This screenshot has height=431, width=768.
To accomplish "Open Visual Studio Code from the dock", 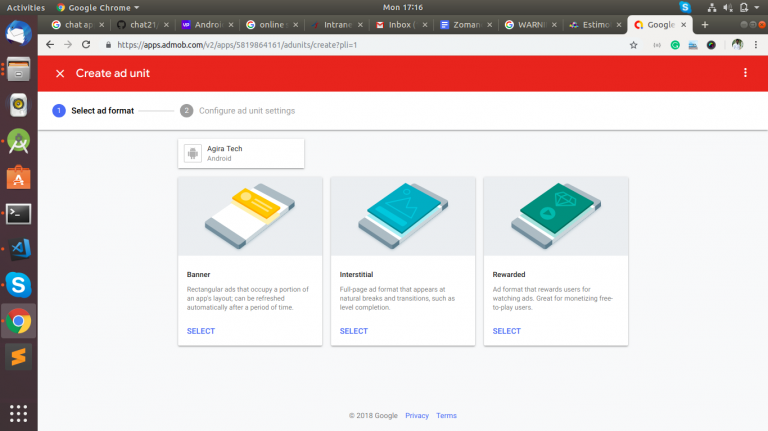I will click(x=19, y=249).
